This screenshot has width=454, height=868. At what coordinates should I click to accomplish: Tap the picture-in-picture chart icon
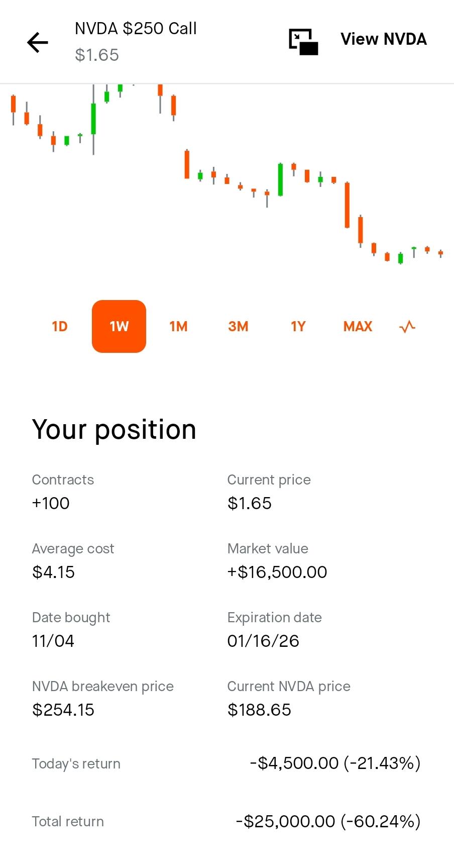pyautogui.click(x=303, y=41)
